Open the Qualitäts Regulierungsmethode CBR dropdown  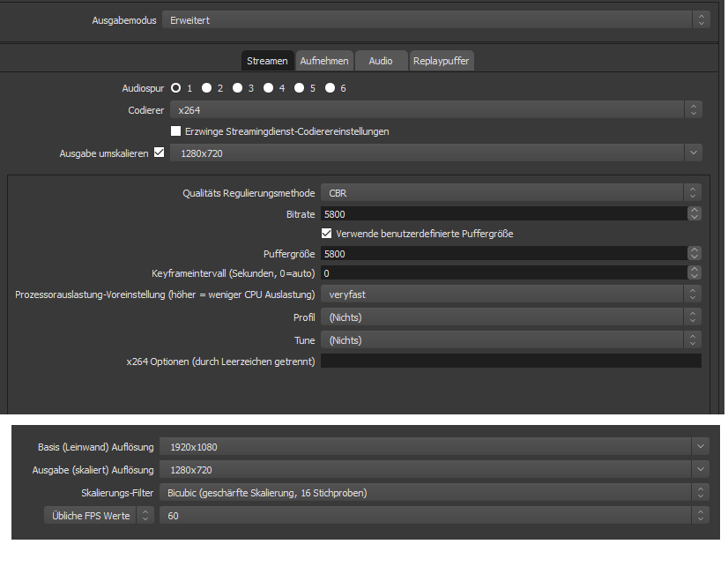click(510, 192)
